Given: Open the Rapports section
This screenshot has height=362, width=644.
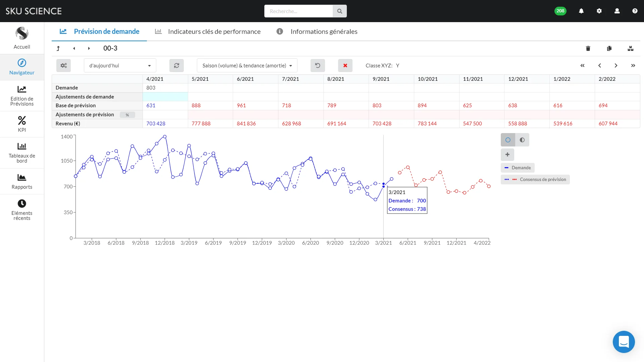Looking at the screenshot, I should [22, 181].
